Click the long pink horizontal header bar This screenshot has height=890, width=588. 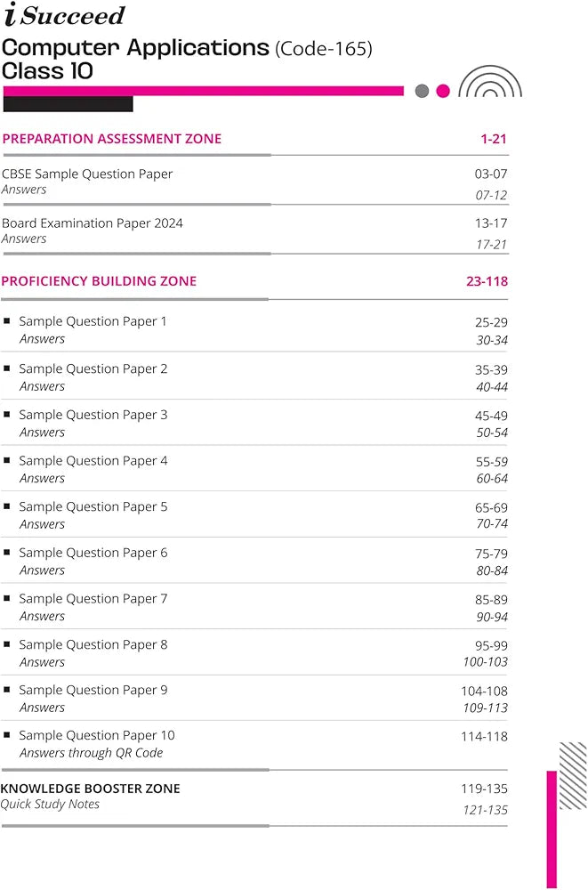pos(203,91)
